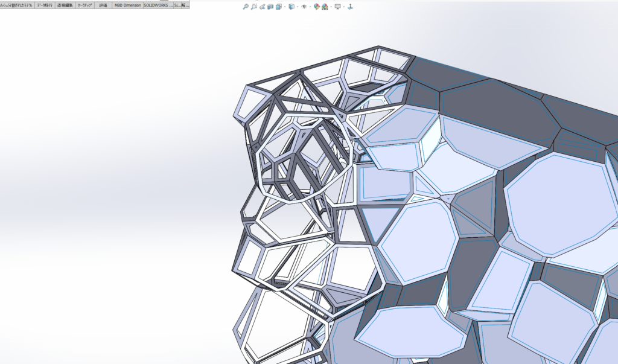
Task: Select the データ移行 tab
Action: point(45,4)
